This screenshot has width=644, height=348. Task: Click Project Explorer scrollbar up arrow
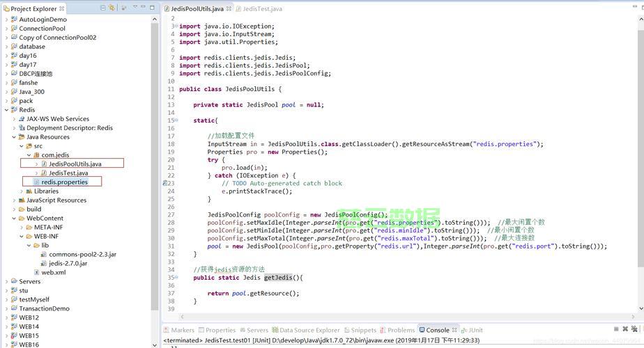(155, 19)
